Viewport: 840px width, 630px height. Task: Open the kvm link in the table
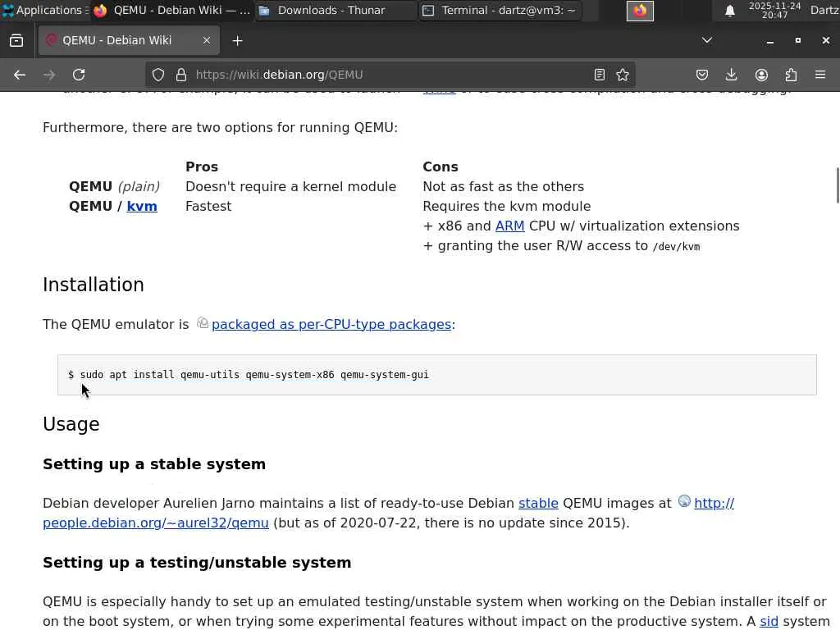coord(142,206)
